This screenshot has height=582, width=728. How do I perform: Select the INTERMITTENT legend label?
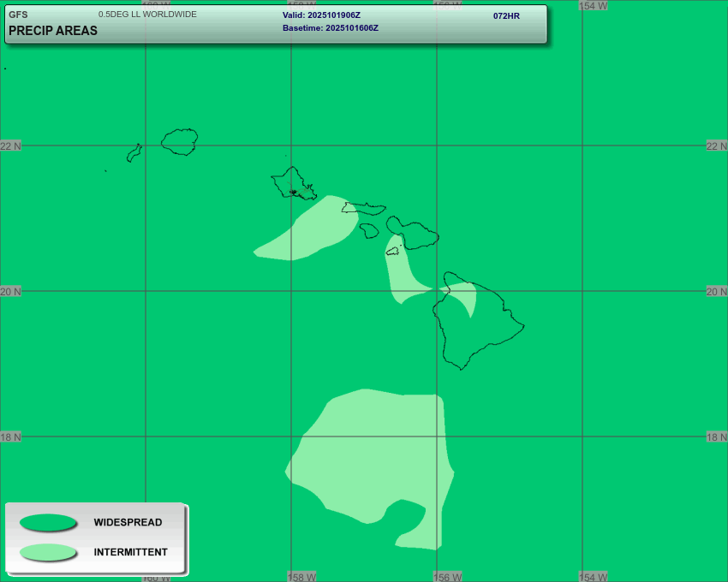click(x=130, y=553)
